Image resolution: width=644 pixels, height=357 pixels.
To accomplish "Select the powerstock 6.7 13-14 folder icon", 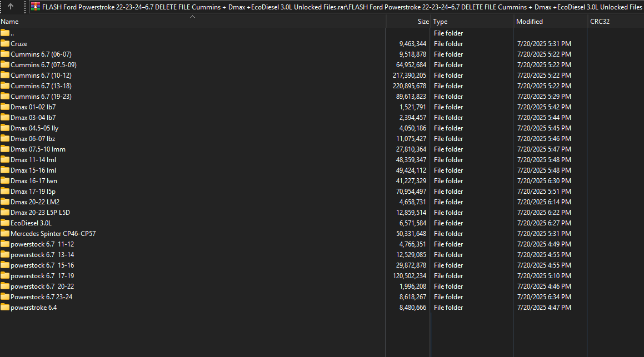I will coord(5,254).
